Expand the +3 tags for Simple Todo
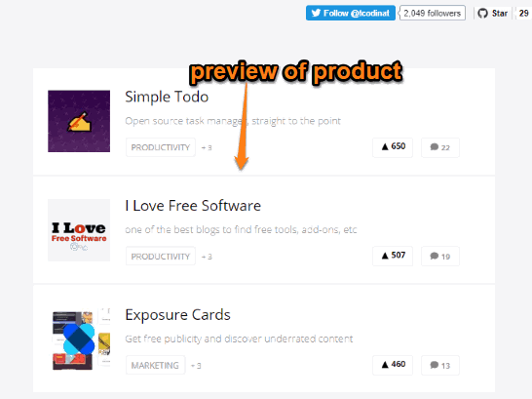532x399 pixels. tap(207, 147)
